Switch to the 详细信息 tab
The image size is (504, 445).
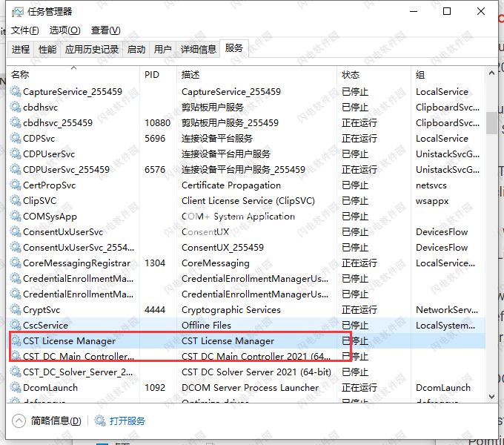pyautogui.click(x=198, y=50)
